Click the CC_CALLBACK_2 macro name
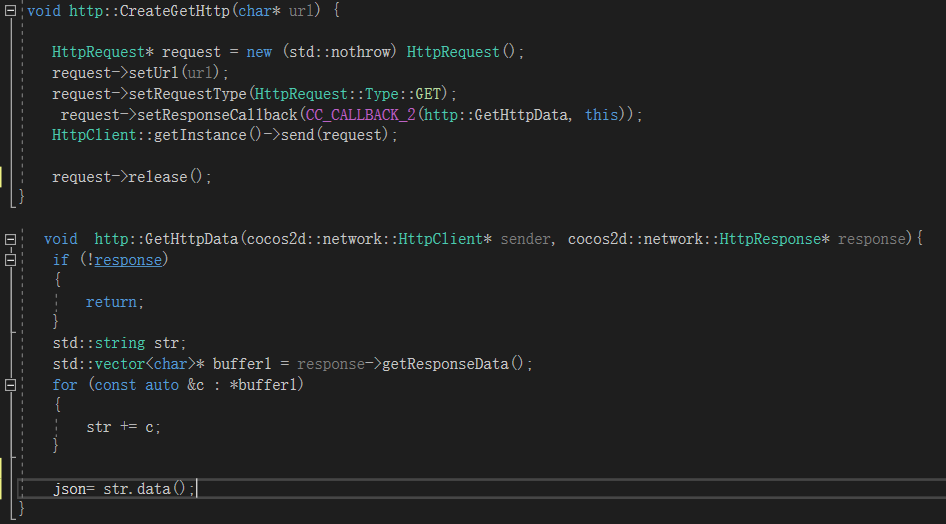 point(360,115)
